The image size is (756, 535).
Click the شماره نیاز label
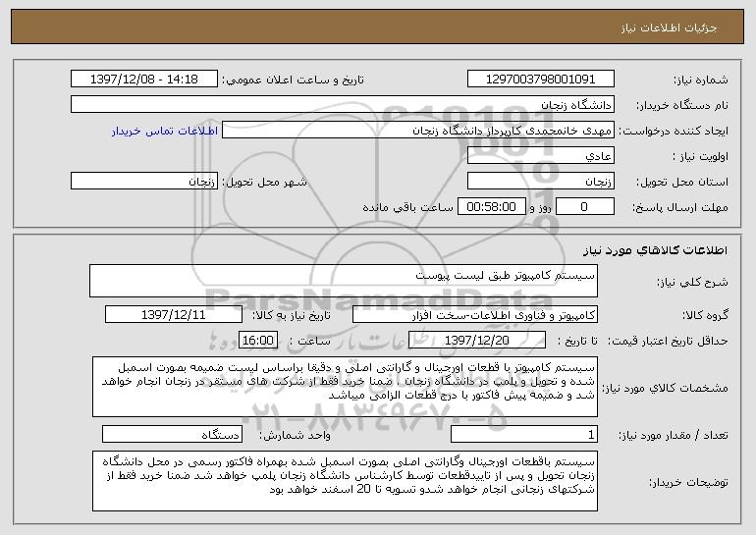click(701, 80)
